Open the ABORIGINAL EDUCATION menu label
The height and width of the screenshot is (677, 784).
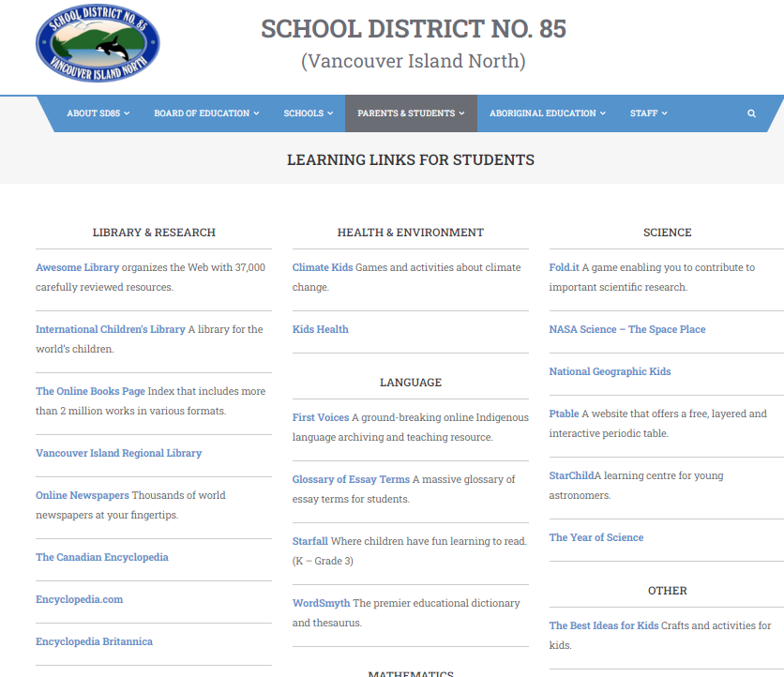click(542, 113)
